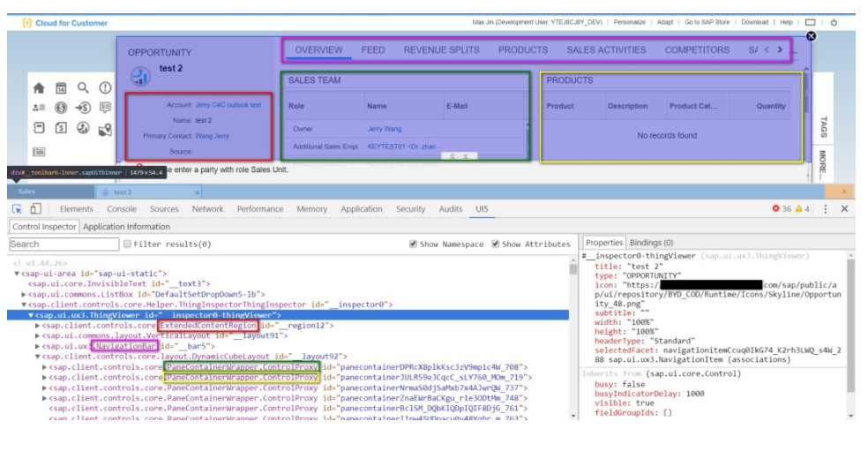This screenshot has height=459, width=868.
Task: Open the MORE... side panel
Action: [x=823, y=164]
